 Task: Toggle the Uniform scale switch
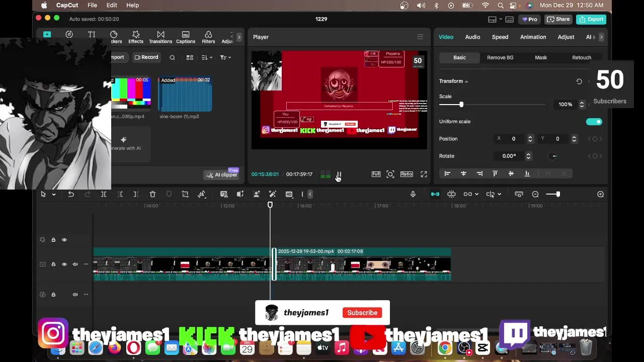point(594,122)
